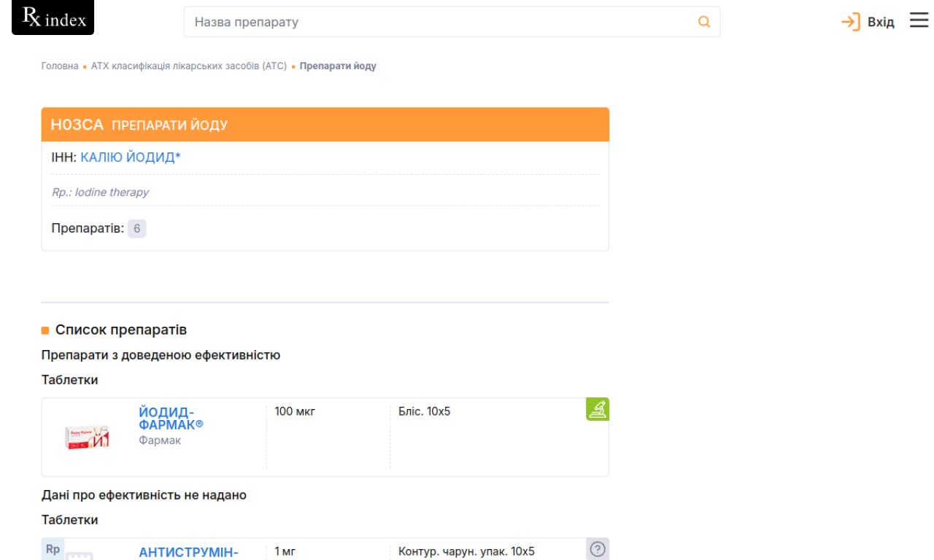
Task: Click the 1 мг dosage cell
Action: (285, 551)
